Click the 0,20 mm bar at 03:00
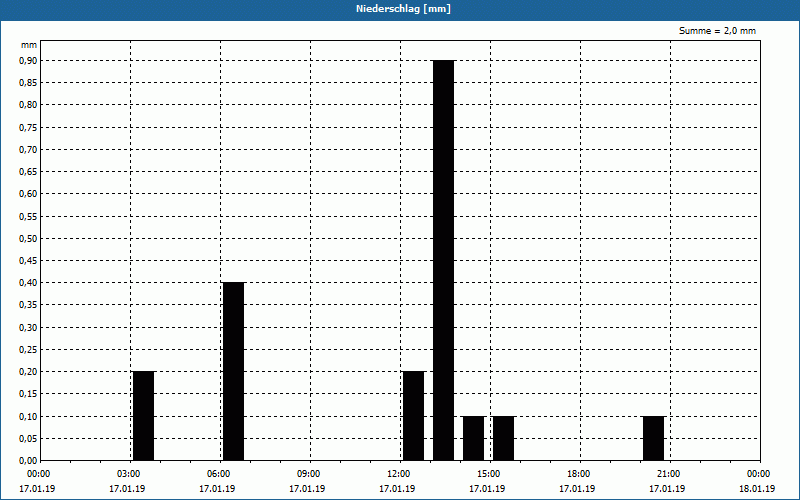Viewport: 800px width, 500px height. pos(143,416)
